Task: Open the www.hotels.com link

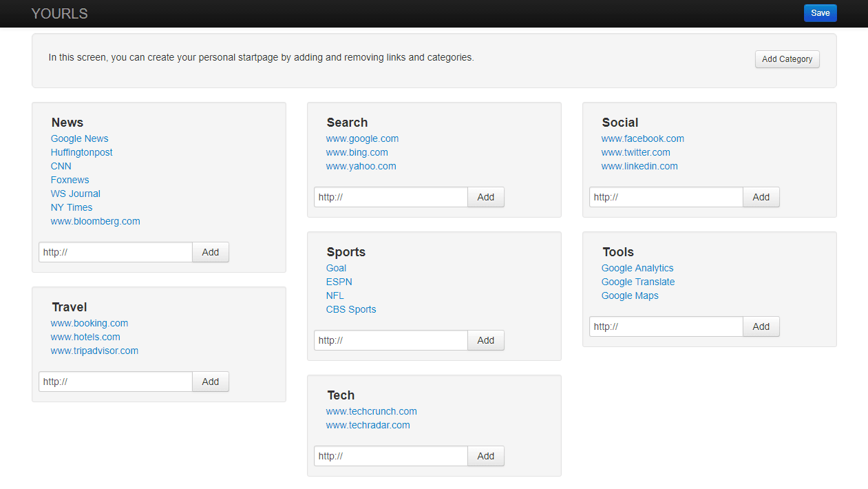Action: pyautogui.click(x=85, y=337)
